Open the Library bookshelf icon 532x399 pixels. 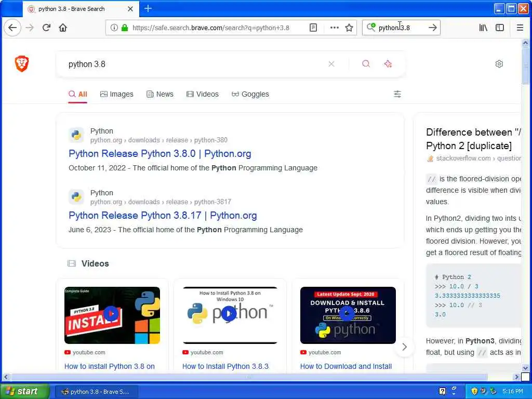click(483, 28)
